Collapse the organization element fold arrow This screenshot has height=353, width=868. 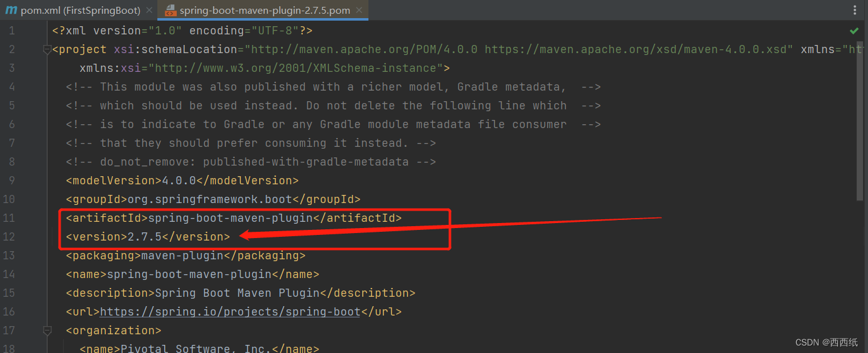47,330
